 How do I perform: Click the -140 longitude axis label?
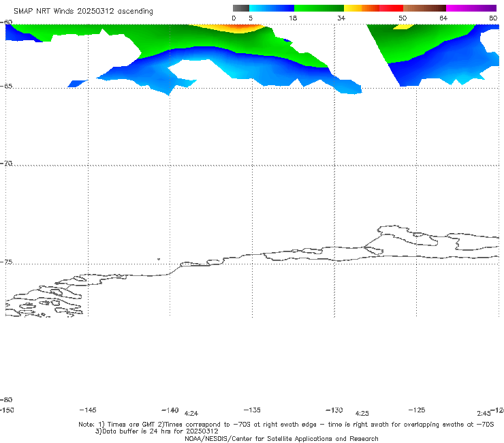(170, 410)
